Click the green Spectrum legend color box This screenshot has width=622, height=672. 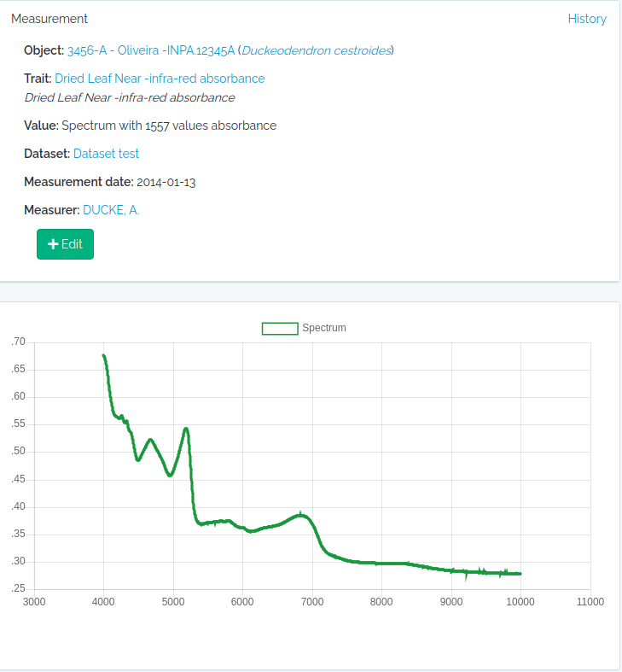[280, 328]
